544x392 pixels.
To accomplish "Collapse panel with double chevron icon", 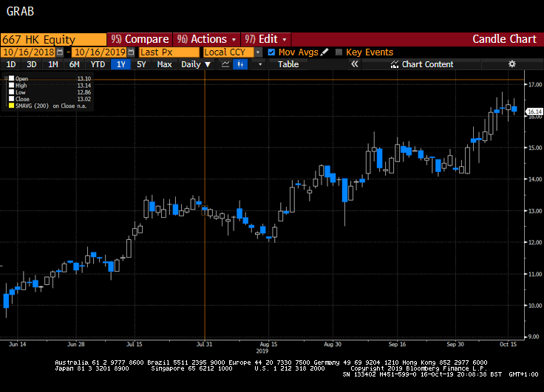I will pos(354,64).
